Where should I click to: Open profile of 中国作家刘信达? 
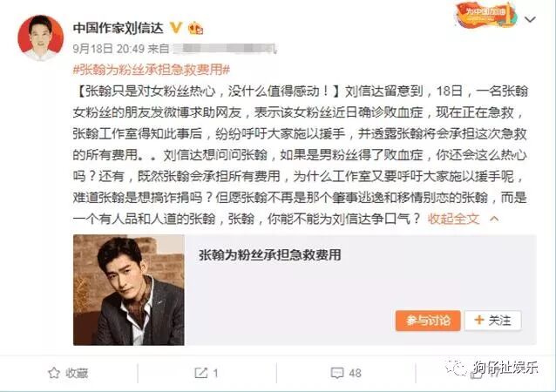coord(118,28)
